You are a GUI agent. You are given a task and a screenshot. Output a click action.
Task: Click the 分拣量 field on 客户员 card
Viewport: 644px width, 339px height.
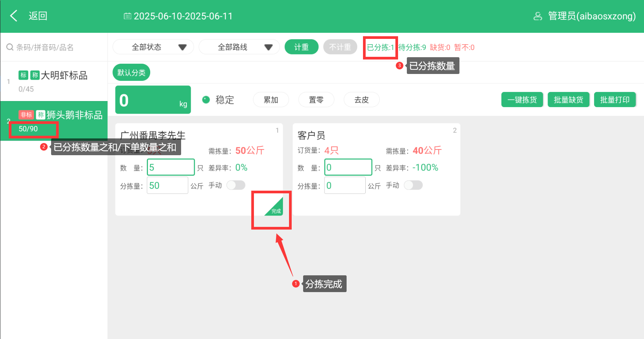345,186
